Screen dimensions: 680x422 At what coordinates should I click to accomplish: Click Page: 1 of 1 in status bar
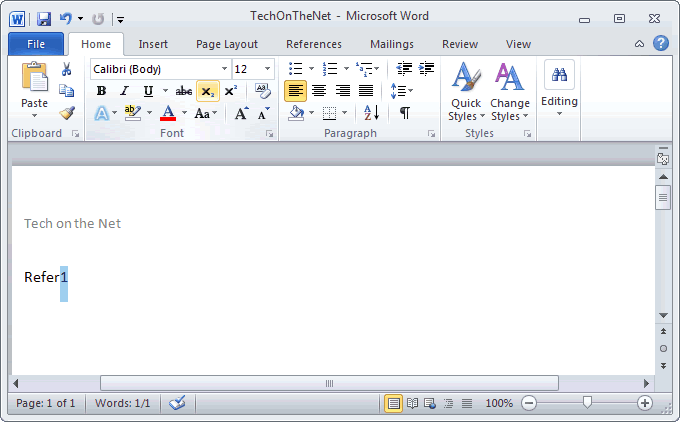click(46, 403)
